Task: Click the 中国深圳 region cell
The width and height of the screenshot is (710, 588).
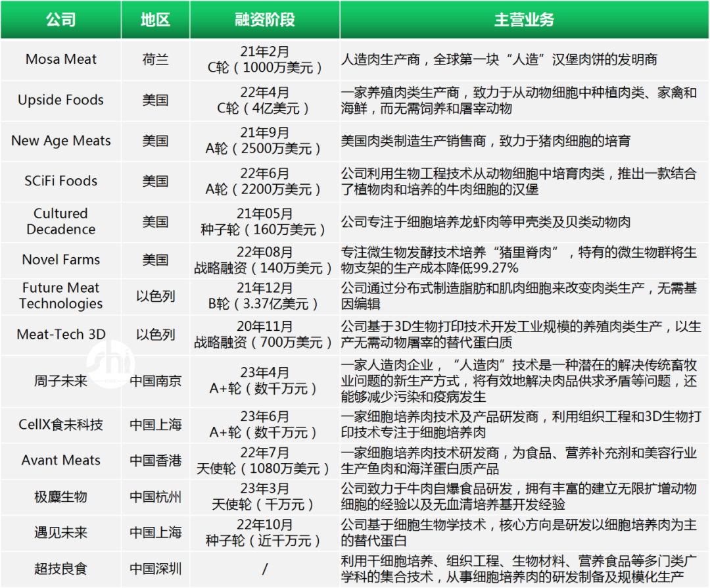Action: [x=155, y=569]
